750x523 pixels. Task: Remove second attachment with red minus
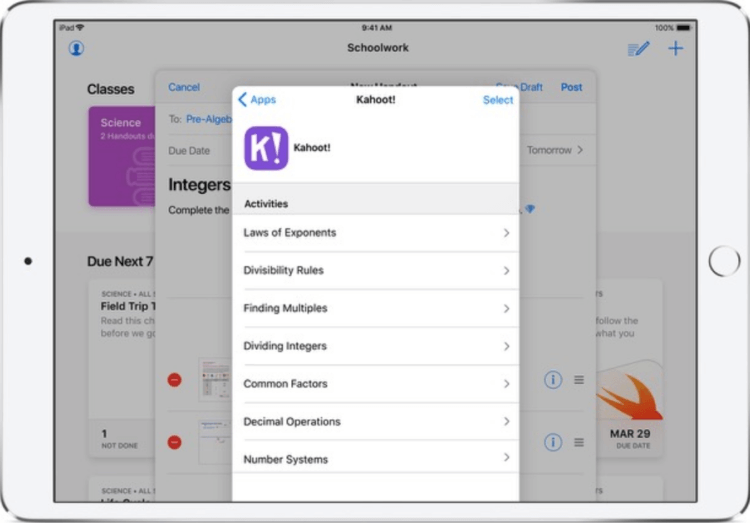click(x=175, y=442)
